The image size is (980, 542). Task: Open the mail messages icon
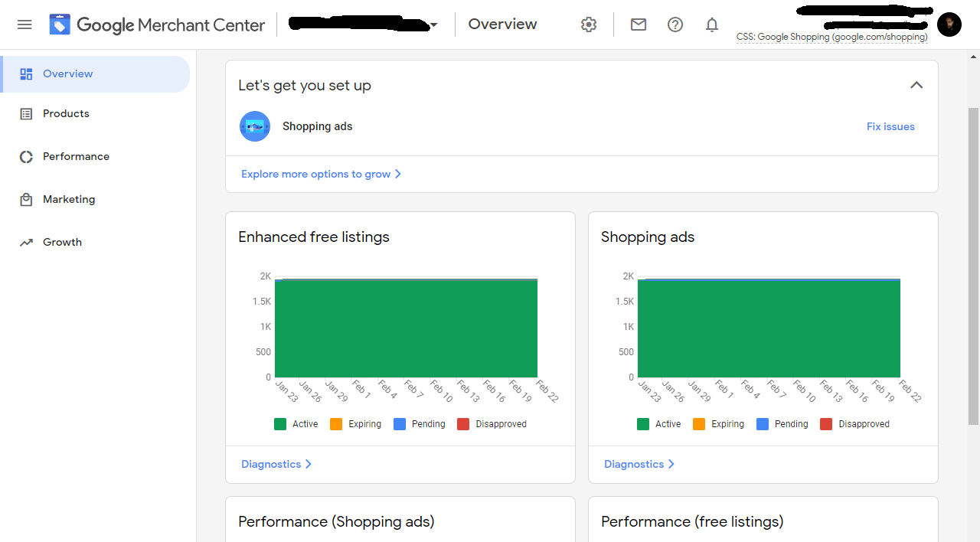(639, 24)
